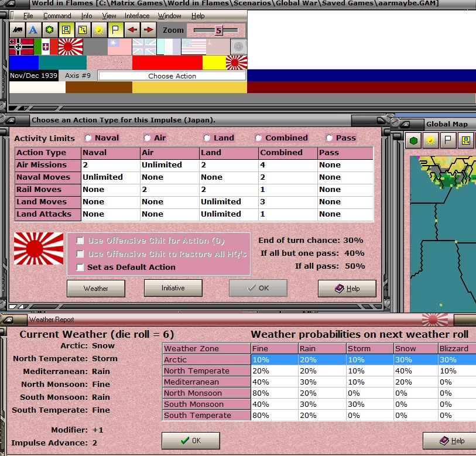Click the Choose Action field
Image resolution: width=476 pixels, height=456 pixels.
pos(172,76)
